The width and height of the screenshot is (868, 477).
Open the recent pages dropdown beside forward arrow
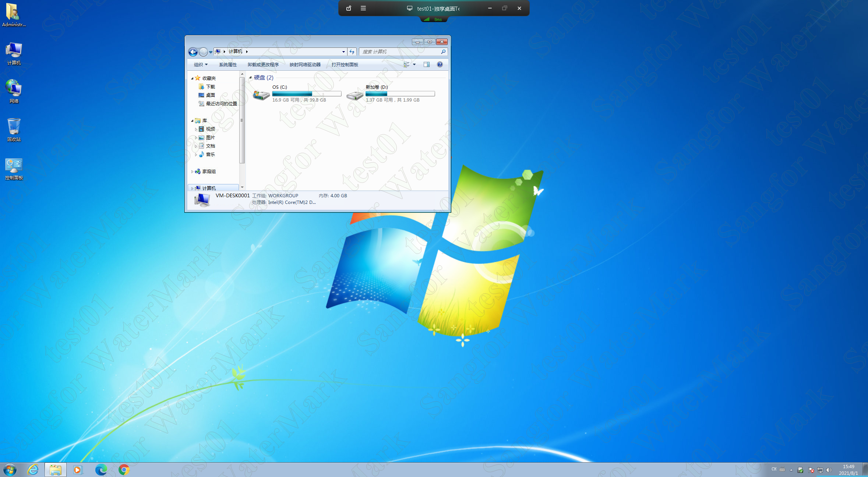tap(211, 52)
